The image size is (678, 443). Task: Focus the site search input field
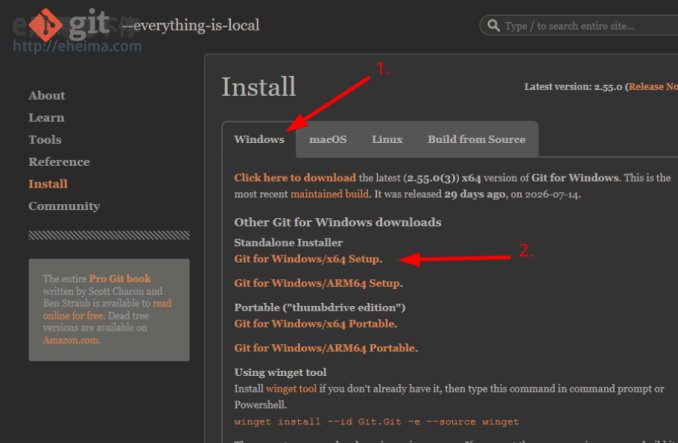coord(579,25)
